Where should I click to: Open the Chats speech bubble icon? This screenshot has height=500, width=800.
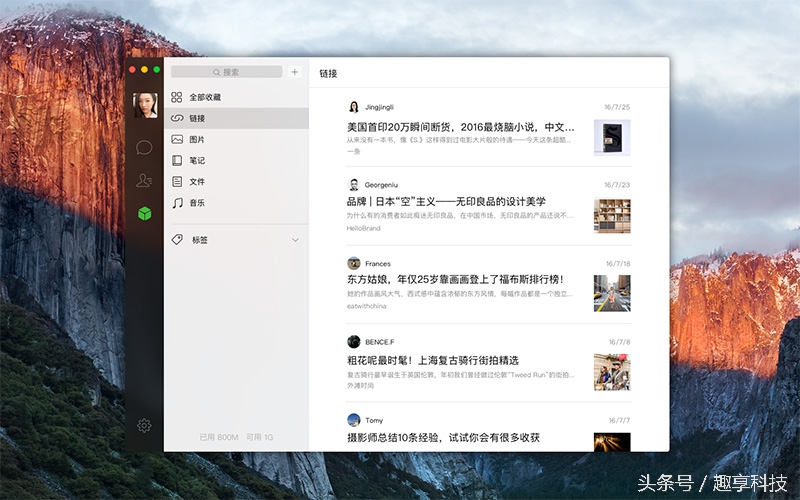[144, 148]
